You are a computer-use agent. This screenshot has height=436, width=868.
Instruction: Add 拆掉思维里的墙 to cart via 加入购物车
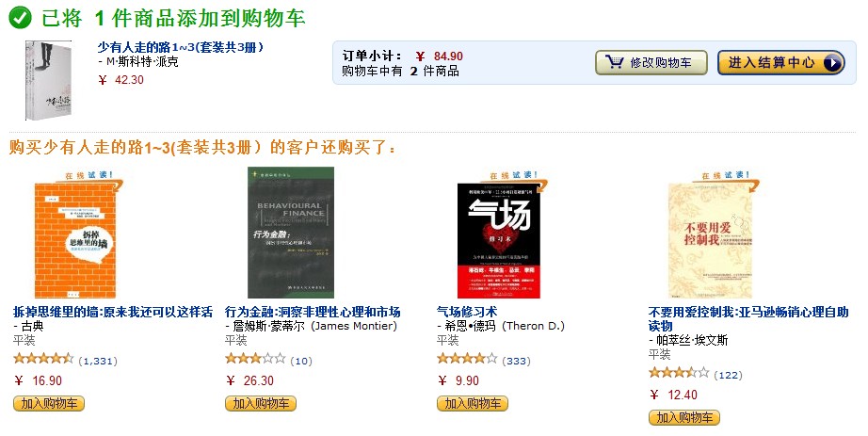click(49, 403)
